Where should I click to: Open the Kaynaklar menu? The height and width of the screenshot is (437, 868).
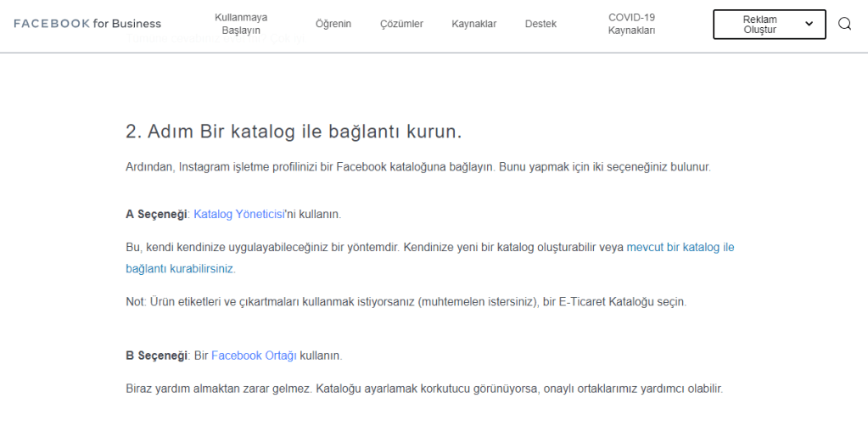pos(473,24)
